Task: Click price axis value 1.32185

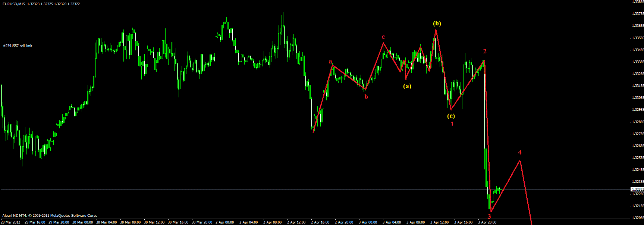Action: 638,206
